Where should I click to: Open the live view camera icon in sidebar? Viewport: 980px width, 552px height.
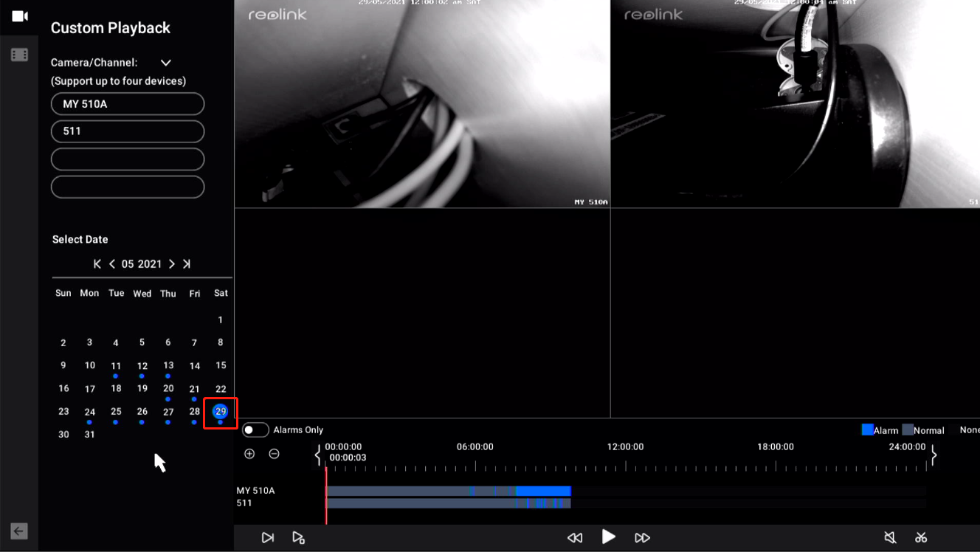click(20, 16)
